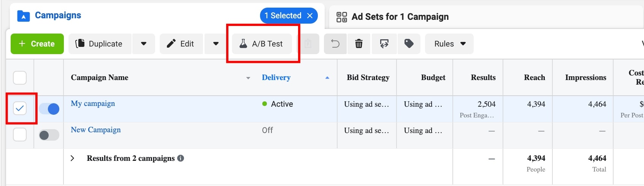Click the A/B Test flask button
Screen dimensions: 644x186
click(x=262, y=44)
